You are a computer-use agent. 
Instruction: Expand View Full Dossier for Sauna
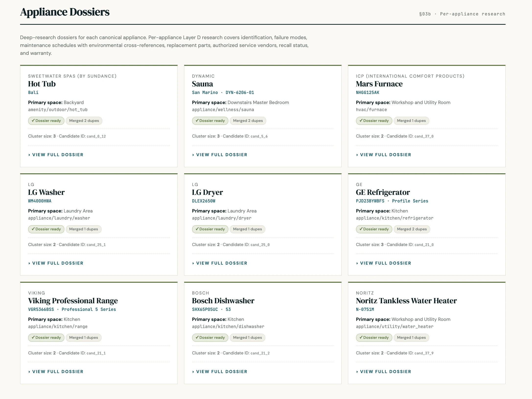coord(220,155)
